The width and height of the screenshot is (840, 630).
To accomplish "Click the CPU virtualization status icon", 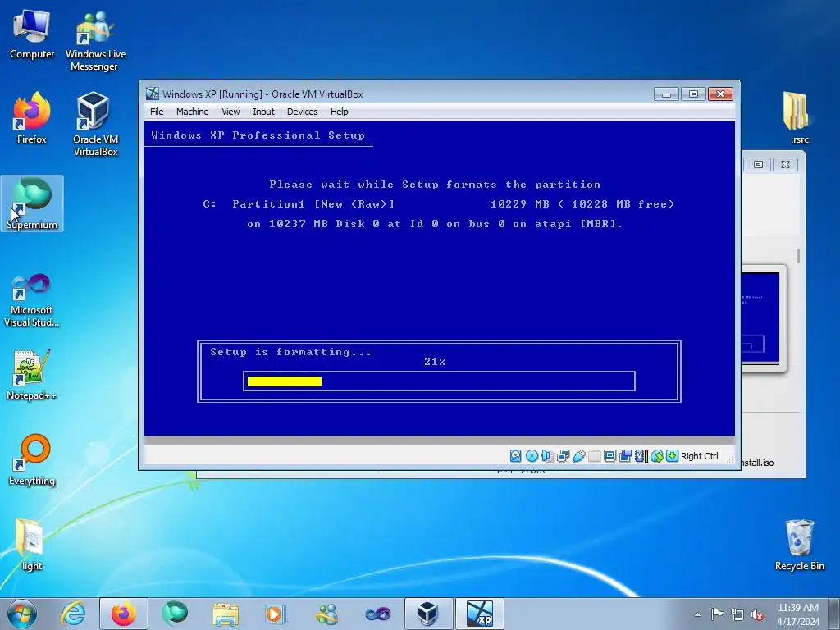I will coord(641,456).
